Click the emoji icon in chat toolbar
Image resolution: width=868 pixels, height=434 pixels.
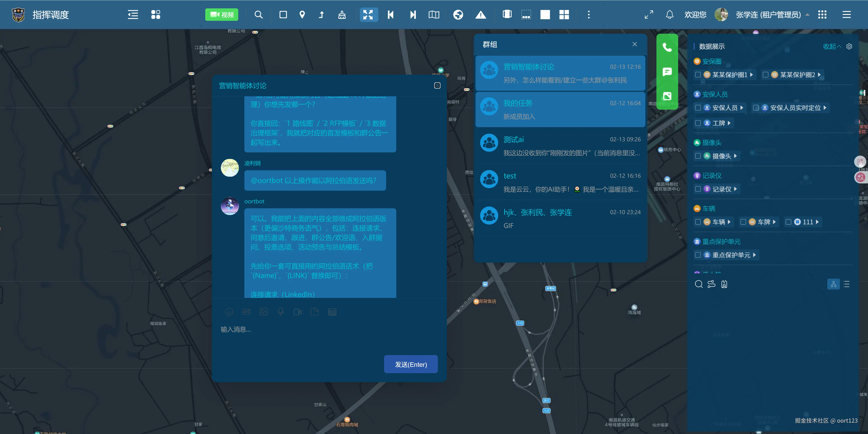tap(229, 312)
